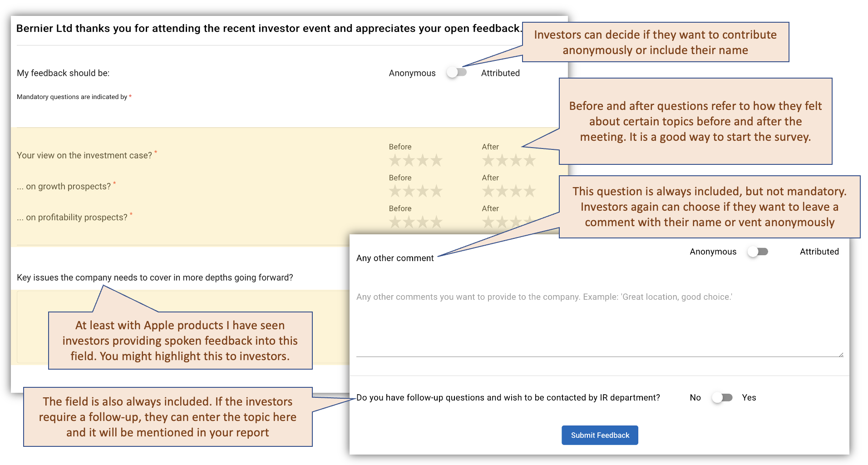The width and height of the screenshot is (868, 465).
Task: Click the Anonymous label near the comment box
Action: click(x=713, y=251)
